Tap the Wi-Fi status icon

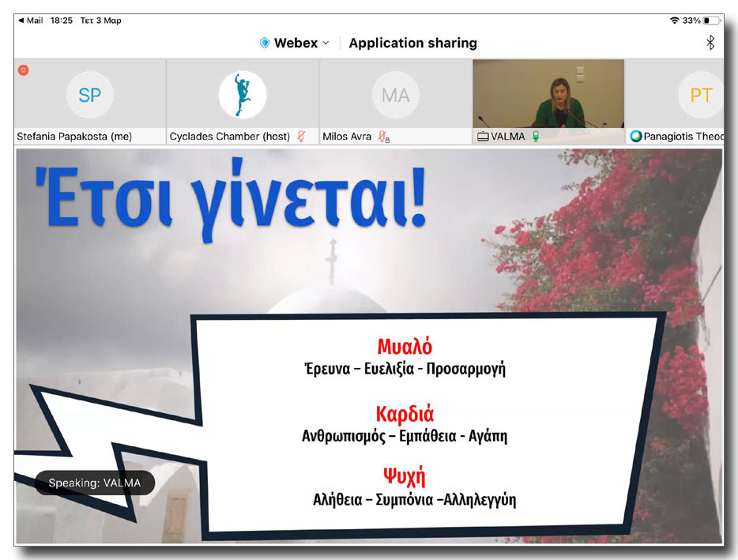673,20
